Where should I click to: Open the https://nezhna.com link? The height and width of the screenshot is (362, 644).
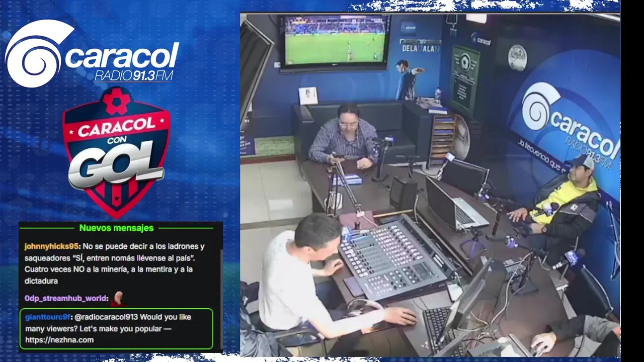click(x=59, y=340)
